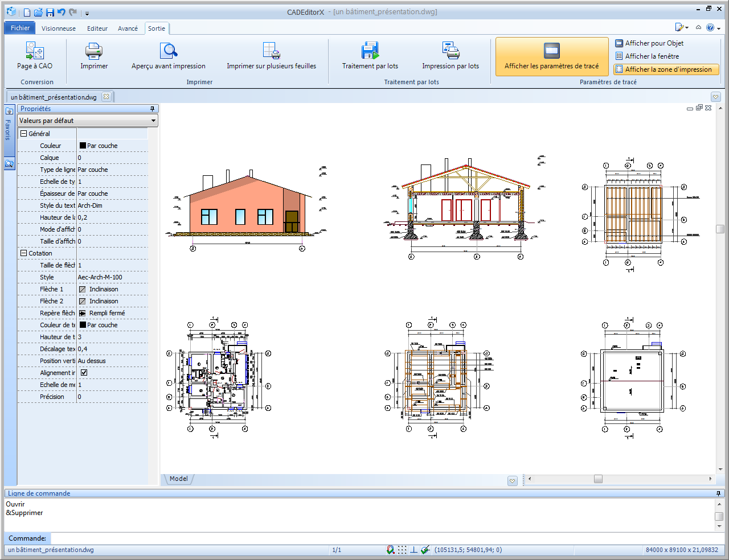Viewport: 729px width, 560px height.
Task: Click the Imprimer printer icon
Action: [94, 51]
